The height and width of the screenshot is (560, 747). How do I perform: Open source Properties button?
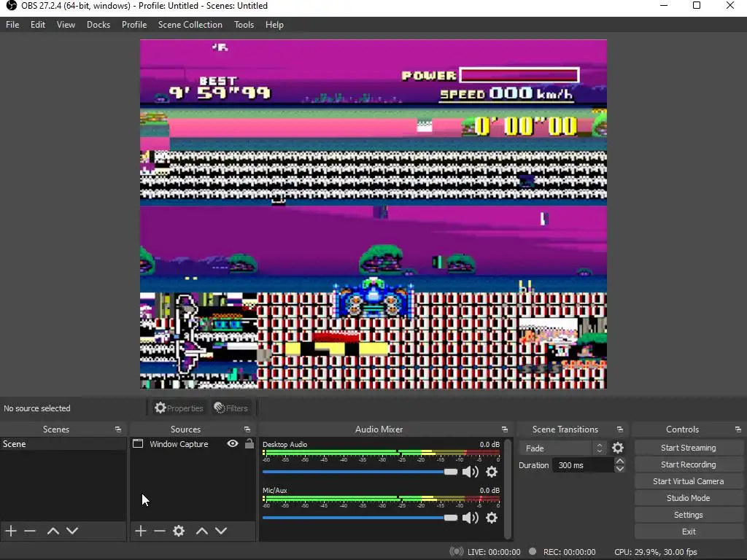(179, 408)
